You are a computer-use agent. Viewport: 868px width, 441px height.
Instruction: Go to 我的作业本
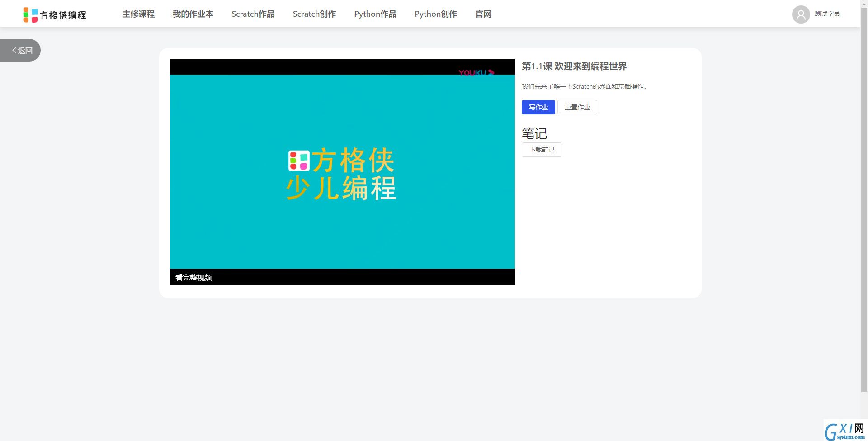click(x=193, y=14)
